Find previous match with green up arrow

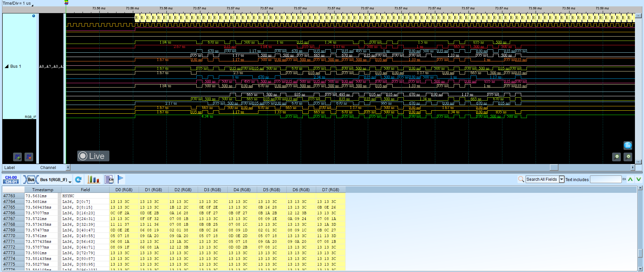coord(630,179)
